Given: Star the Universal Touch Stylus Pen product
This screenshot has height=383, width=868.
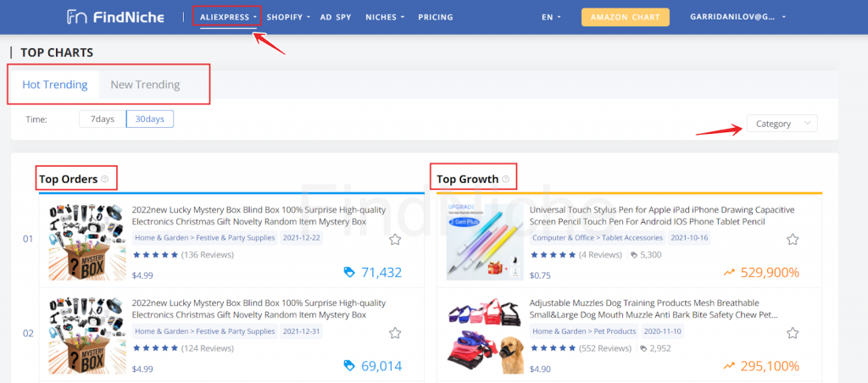Looking at the screenshot, I should click(793, 239).
